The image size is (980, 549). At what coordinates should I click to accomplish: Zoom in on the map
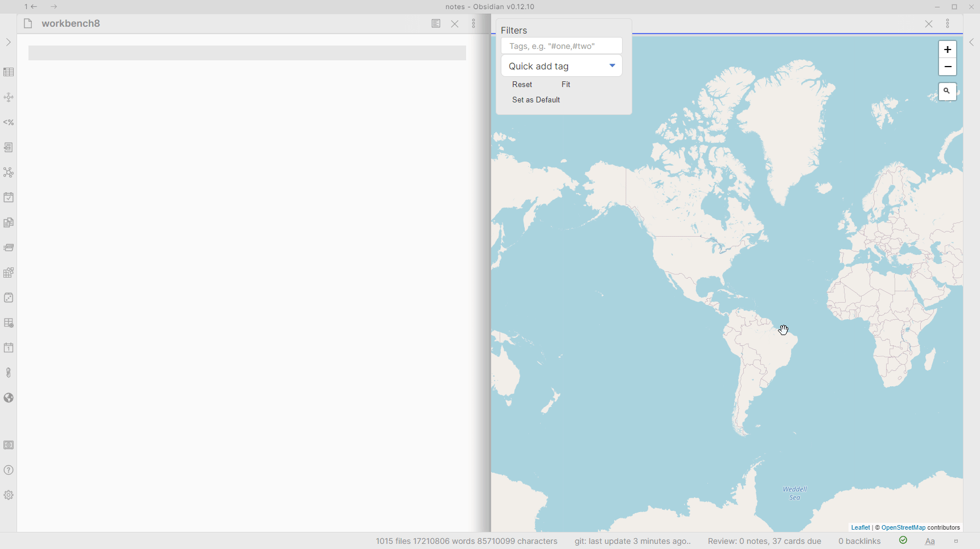[x=947, y=49]
